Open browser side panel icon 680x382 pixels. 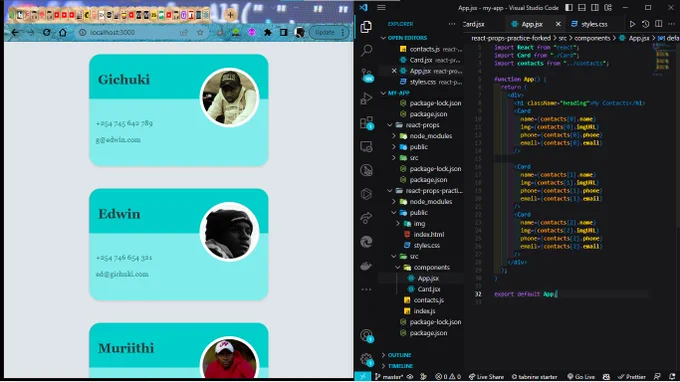point(283,33)
